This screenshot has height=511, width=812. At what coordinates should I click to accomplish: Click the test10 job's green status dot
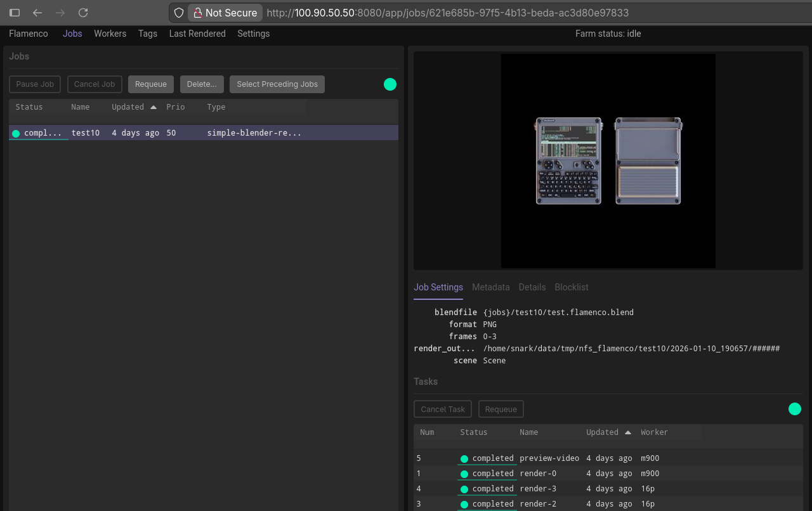16,133
